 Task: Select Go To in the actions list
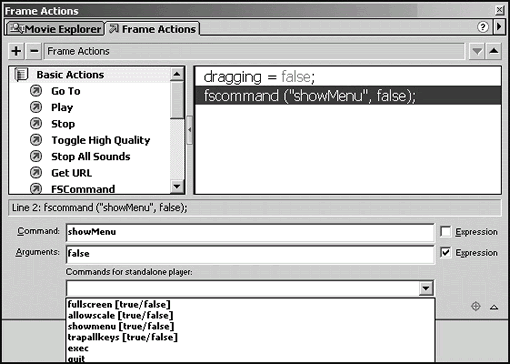[66, 91]
